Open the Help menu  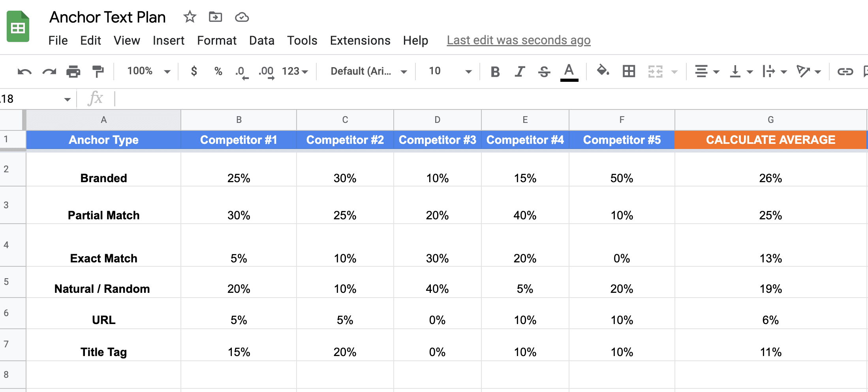coord(415,40)
